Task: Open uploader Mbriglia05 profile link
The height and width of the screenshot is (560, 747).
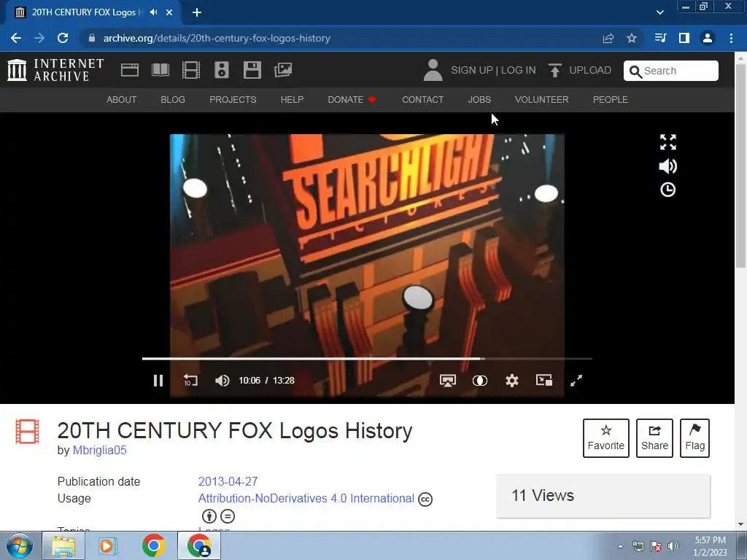Action: (99, 450)
